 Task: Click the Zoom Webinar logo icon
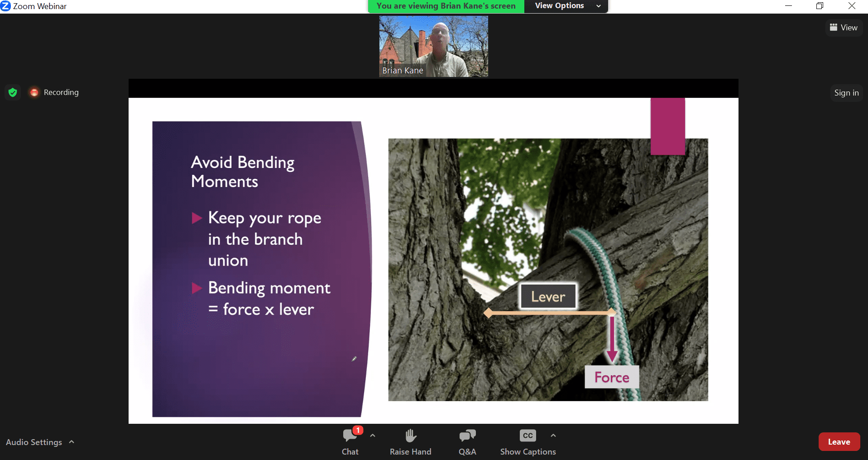click(5, 6)
